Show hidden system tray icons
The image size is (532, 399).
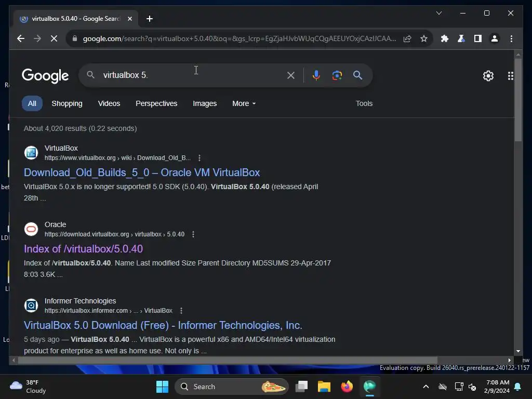426,387
